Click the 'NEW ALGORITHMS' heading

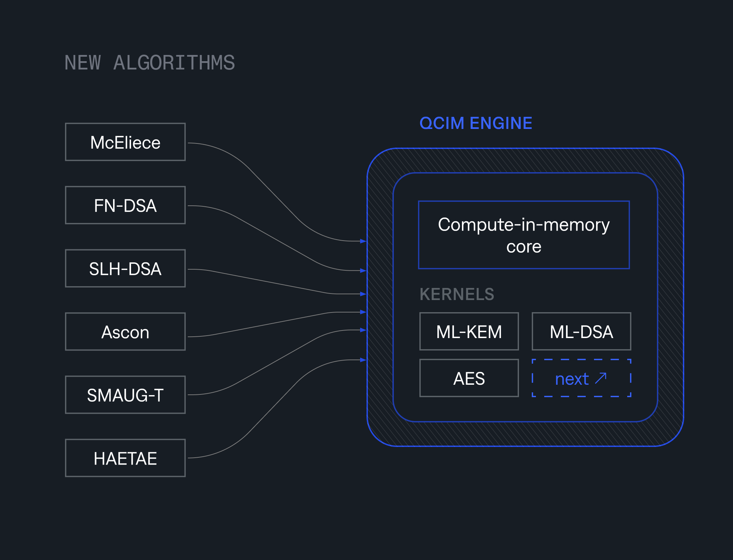coord(150,63)
